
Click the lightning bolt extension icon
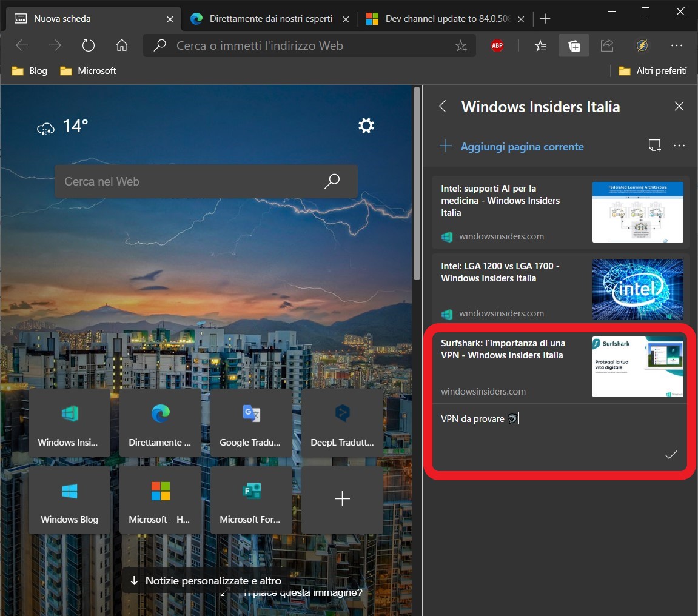pos(642,45)
